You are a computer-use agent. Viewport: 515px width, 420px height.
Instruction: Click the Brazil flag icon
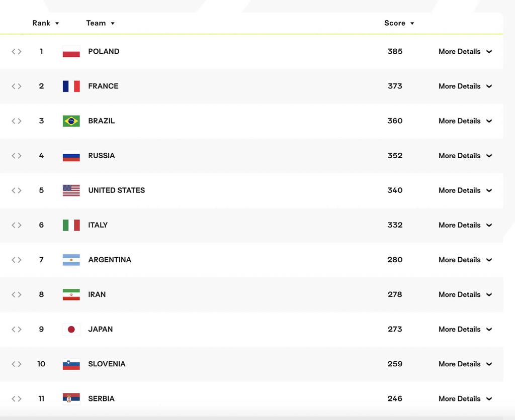coord(71,121)
